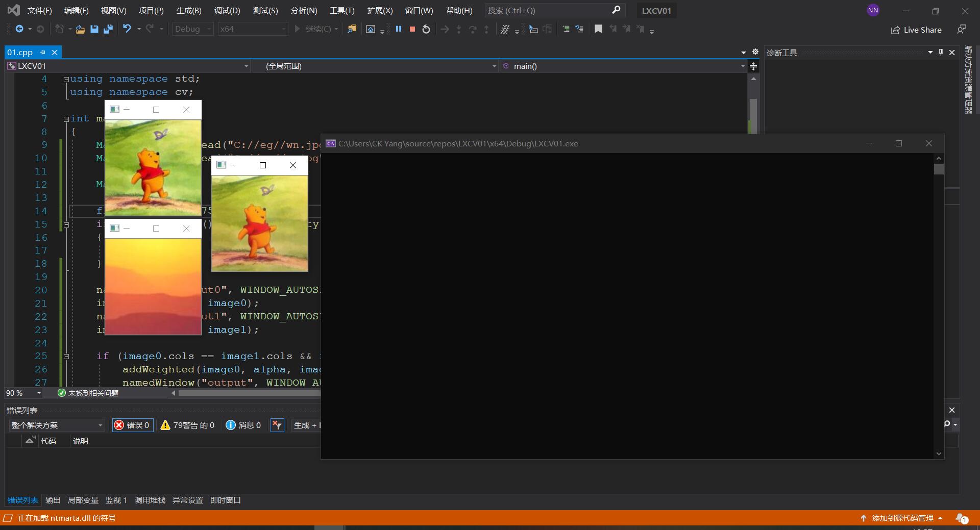
Task: Expand the (全局范围) scope dropdown
Action: 494,66
